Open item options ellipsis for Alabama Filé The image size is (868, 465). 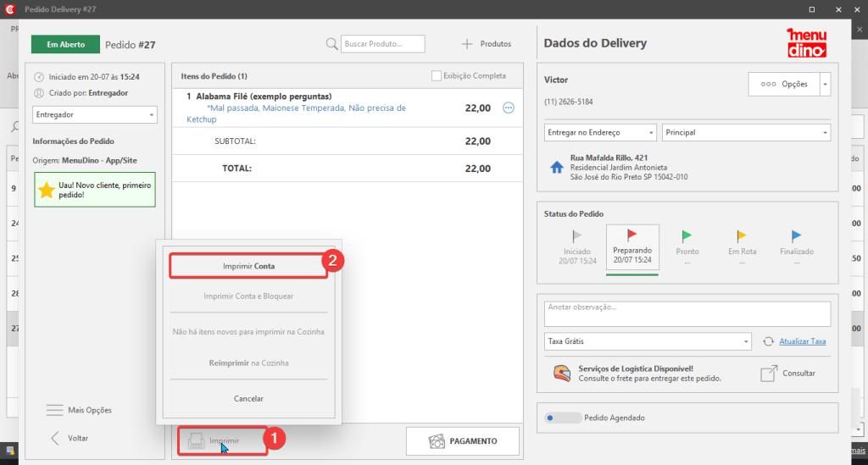[x=509, y=108]
